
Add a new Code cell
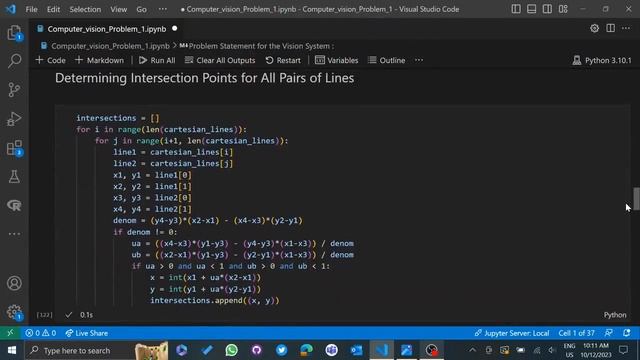(x=50, y=60)
